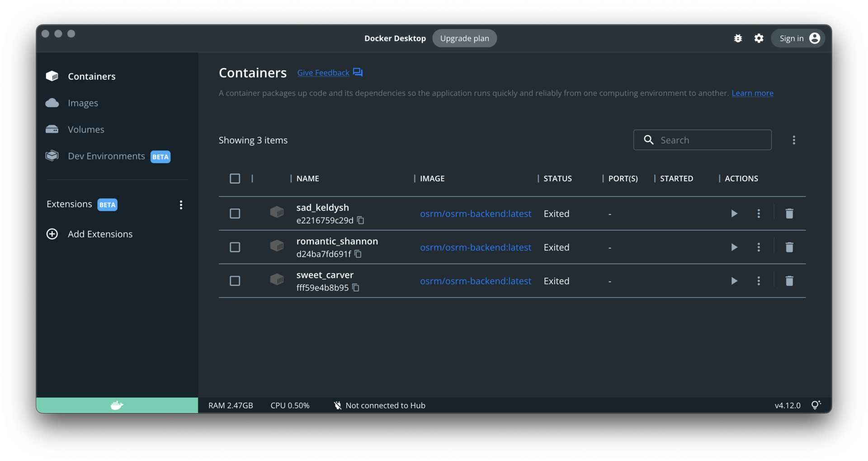Start the sad_keldysh container
This screenshot has height=461, width=868.
(x=734, y=214)
